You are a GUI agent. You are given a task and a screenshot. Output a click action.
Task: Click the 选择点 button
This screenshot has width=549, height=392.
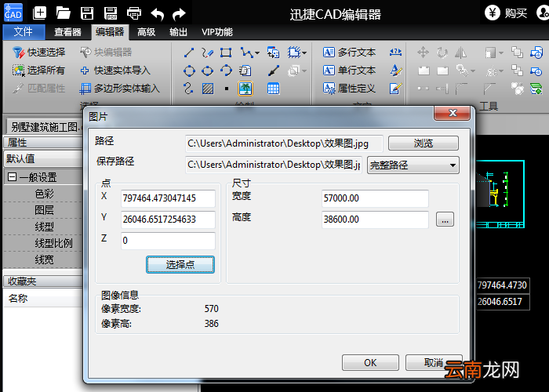pos(180,265)
